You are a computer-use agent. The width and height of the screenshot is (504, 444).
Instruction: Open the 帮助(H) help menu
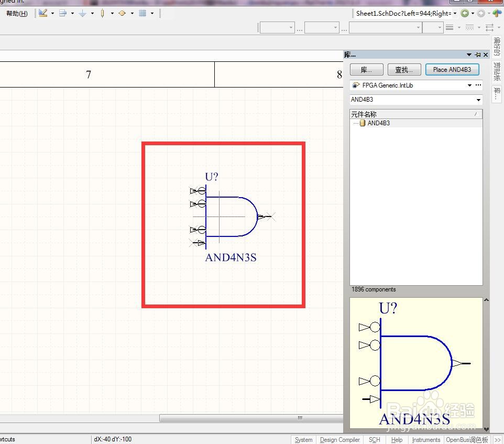(17, 14)
